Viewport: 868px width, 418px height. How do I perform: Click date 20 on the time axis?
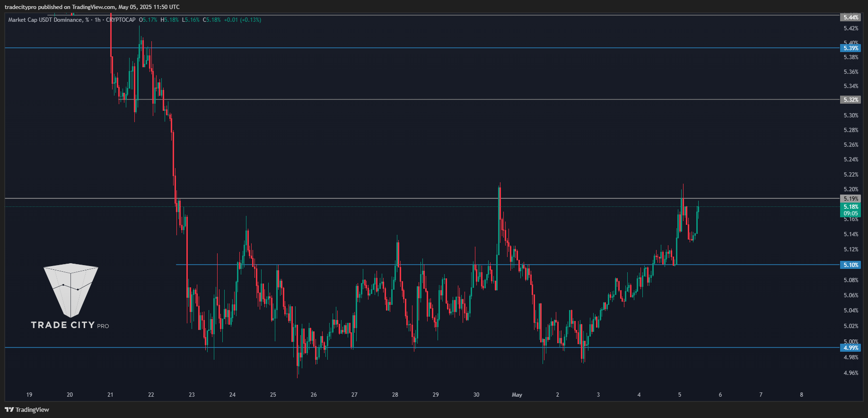point(70,395)
